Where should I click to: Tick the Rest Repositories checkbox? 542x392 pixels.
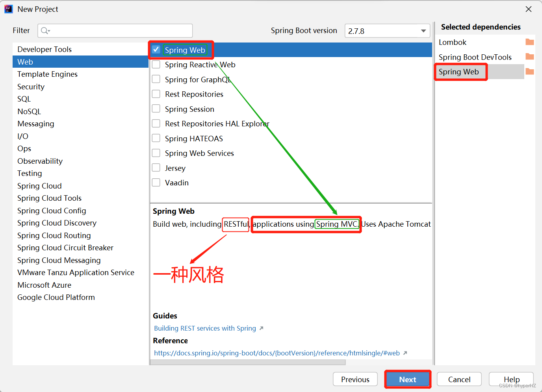pos(156,94)
